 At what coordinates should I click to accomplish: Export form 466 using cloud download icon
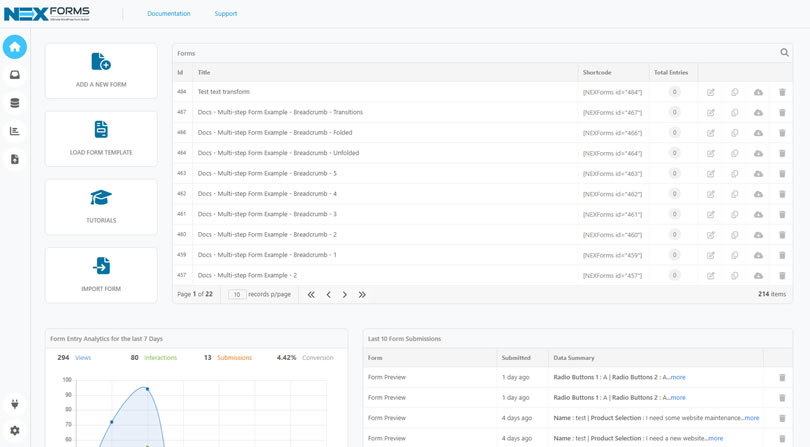point(758,133)
